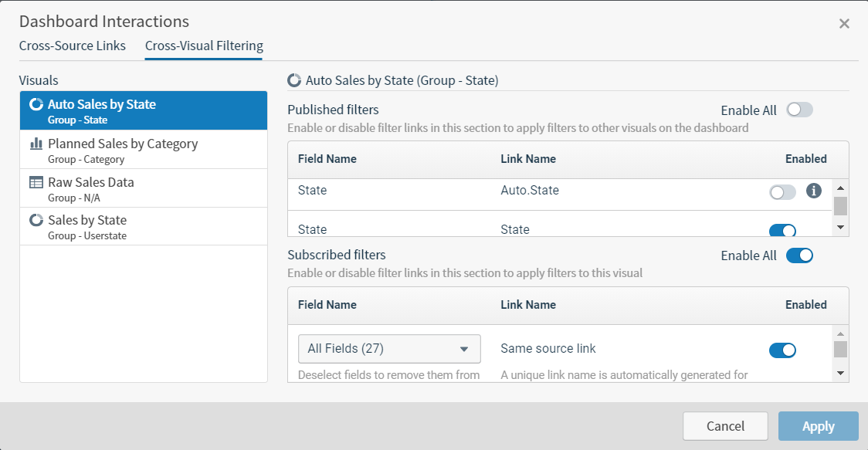
Task: Click the bar chart icon for Planned Sales
Action: pos(36,144)
